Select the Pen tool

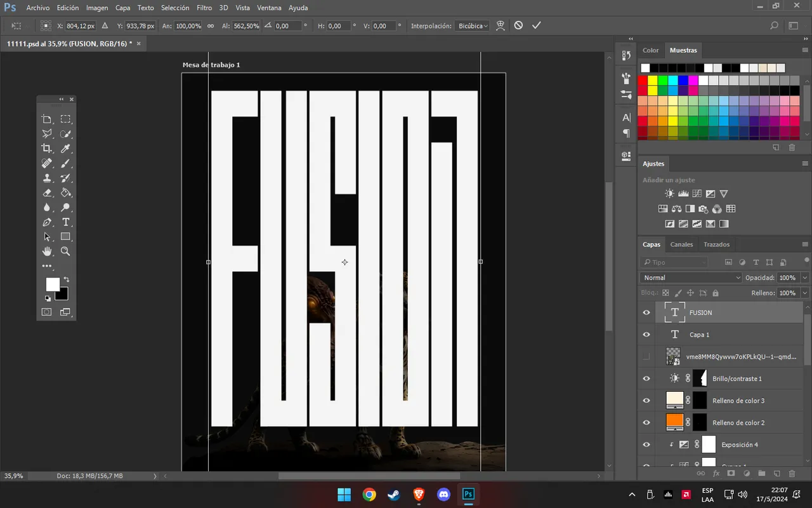point(47,222)
